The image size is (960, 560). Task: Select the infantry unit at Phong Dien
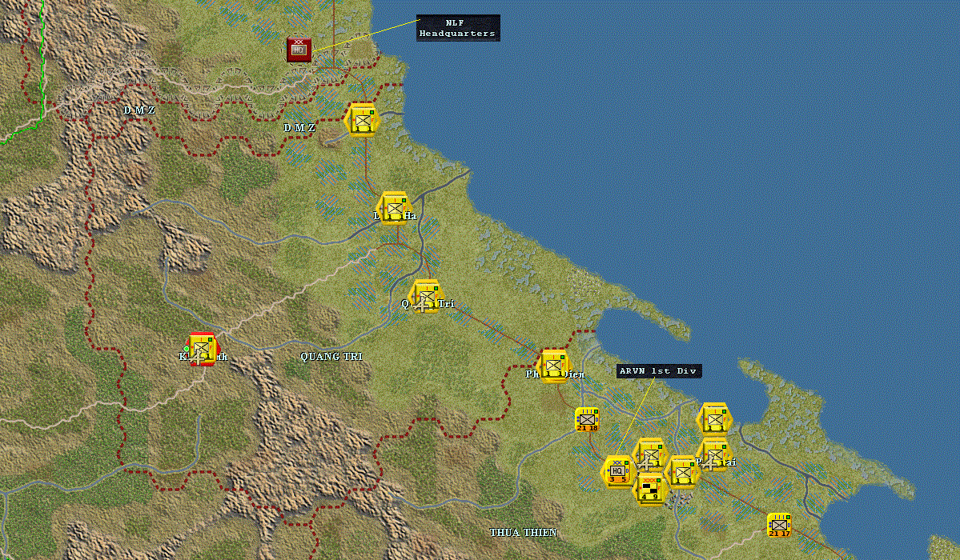[553, 366]
